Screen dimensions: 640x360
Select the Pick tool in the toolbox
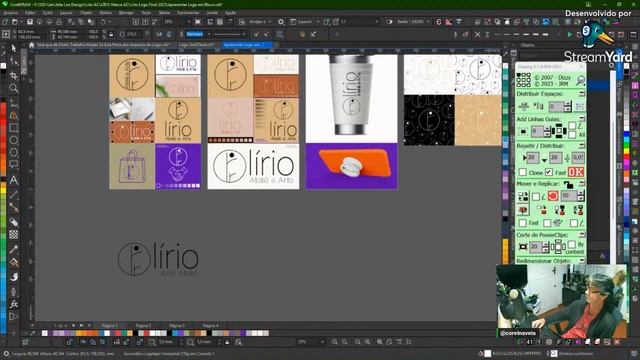click(13, 49)
